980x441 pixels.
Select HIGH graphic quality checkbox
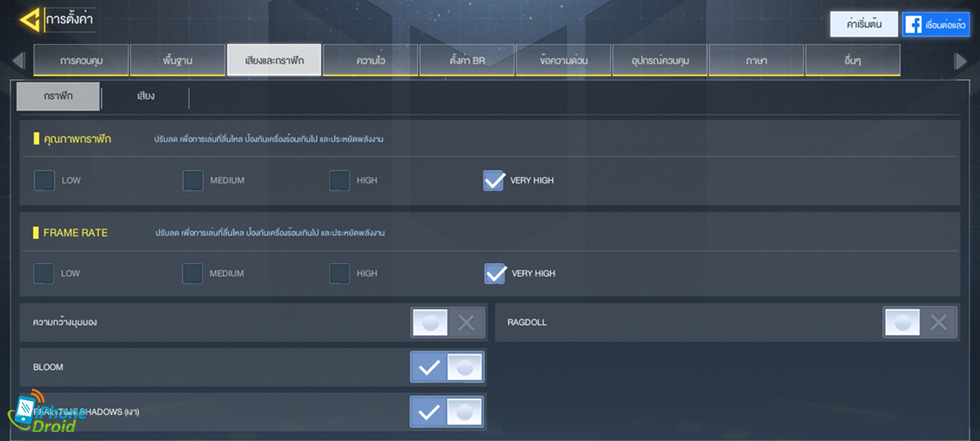coord(340,180)
